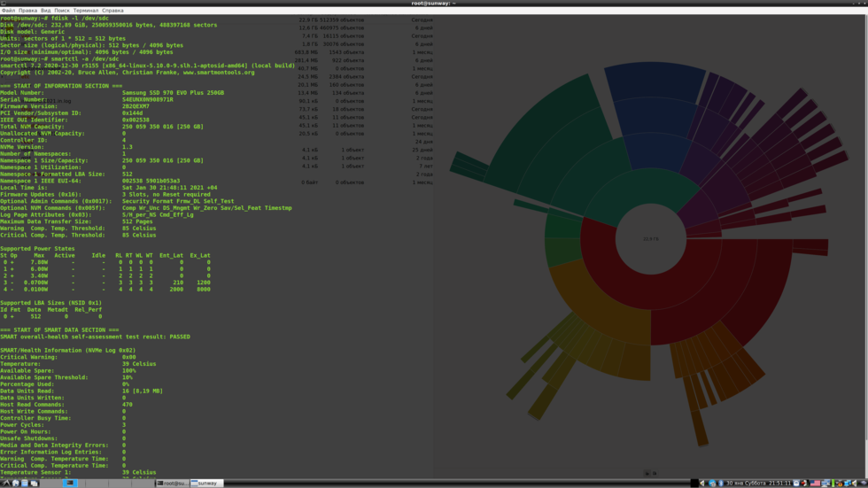Viewport: 868px width, 488px height.
Task: Open the home folder icon in taskbar
Action: click(25, 484)
